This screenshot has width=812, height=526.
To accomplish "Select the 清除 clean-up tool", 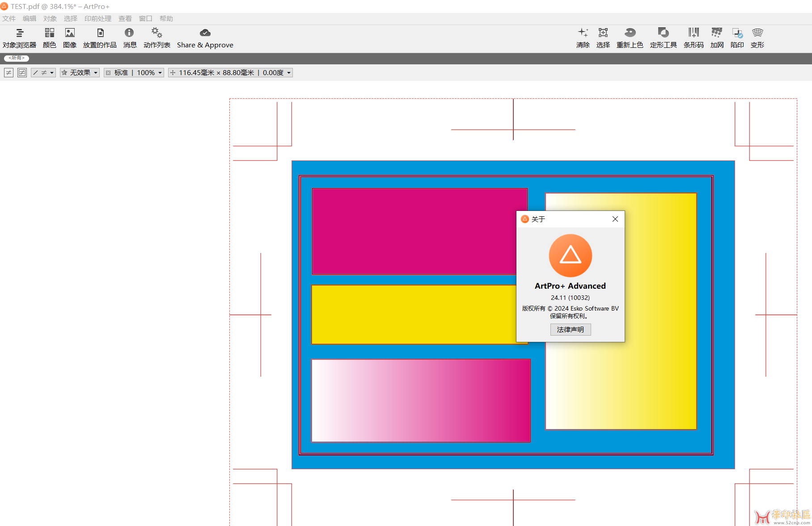I will [583, 38].
